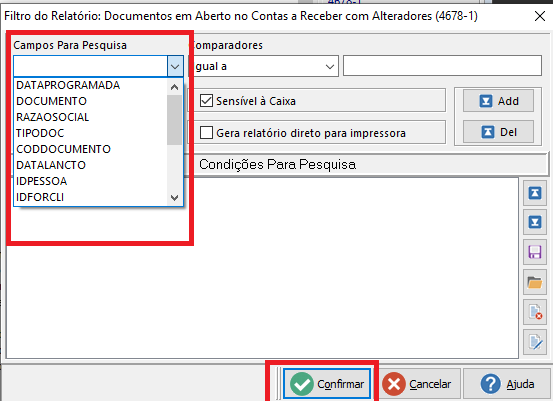Viewport: 553px width, 401px height.
Task: Enable Gera relatório direto para impressora
Action: [x=206, y=133]
